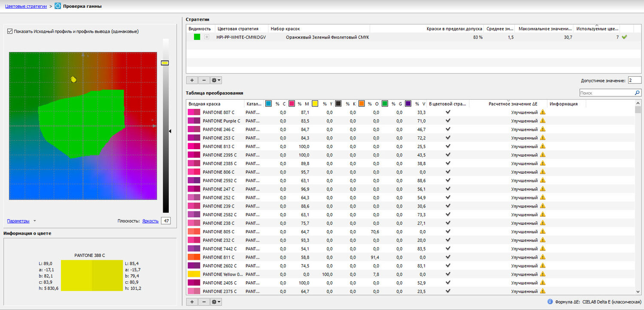The image size is (644, 310).
Task: Toggle checkmark for PANTONE 805 C row
Action: (448, 232)
